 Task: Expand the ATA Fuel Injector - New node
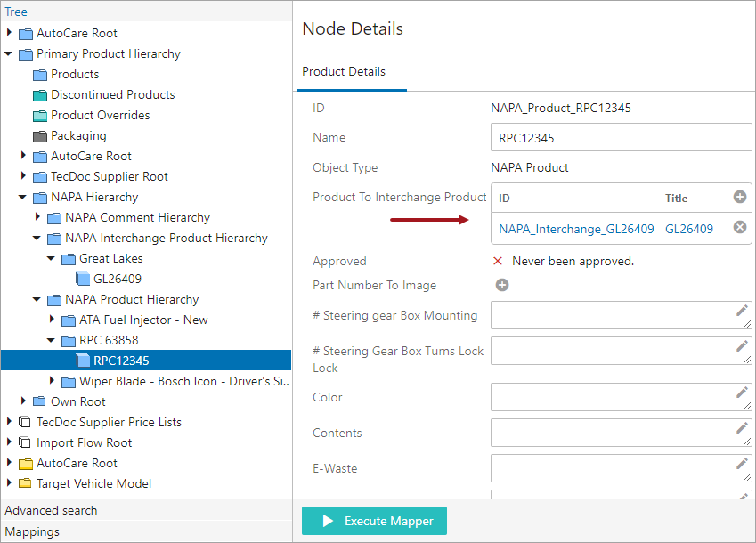52,319
